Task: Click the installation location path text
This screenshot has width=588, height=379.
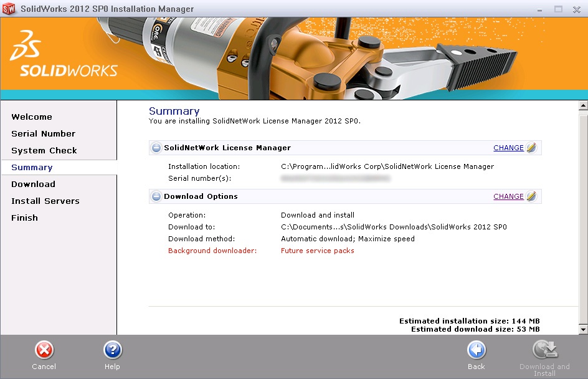Action: pyautogui.click(x=387, y=166)
